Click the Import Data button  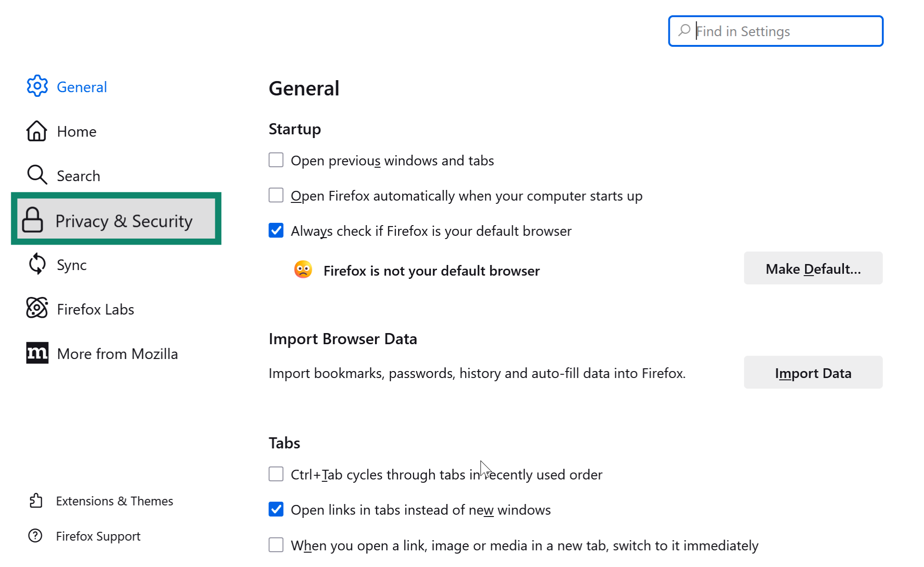[813, 372]
